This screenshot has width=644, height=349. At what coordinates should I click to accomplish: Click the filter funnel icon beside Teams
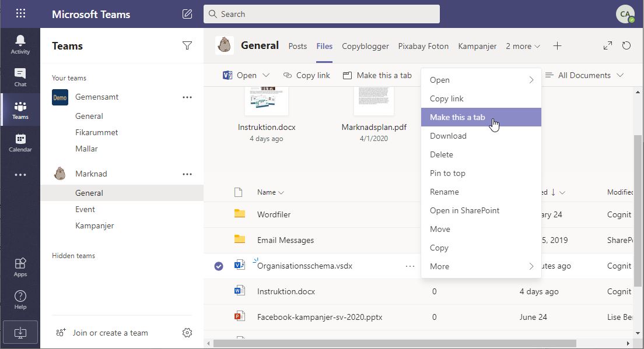187,45
